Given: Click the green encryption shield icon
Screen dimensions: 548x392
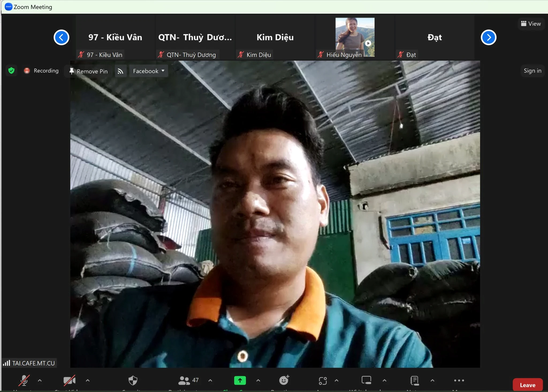Looking at the screenshot, I should tap(11, 71).
